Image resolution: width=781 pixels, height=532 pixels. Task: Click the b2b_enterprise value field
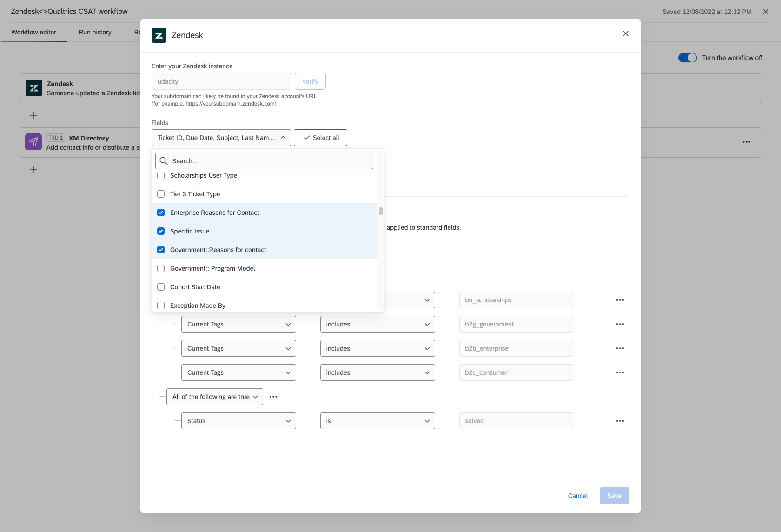click(516, 348)
